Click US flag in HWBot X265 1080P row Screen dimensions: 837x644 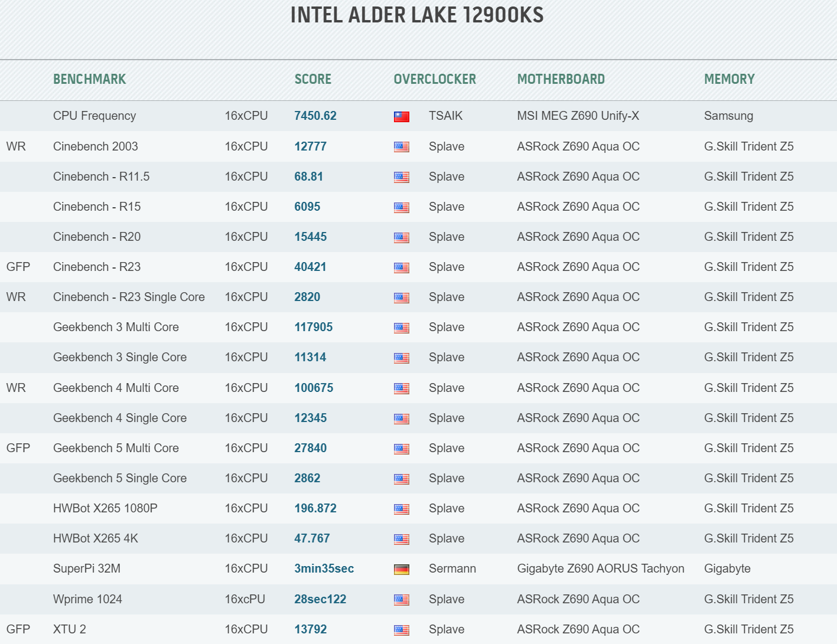click(x=402, y=509)
